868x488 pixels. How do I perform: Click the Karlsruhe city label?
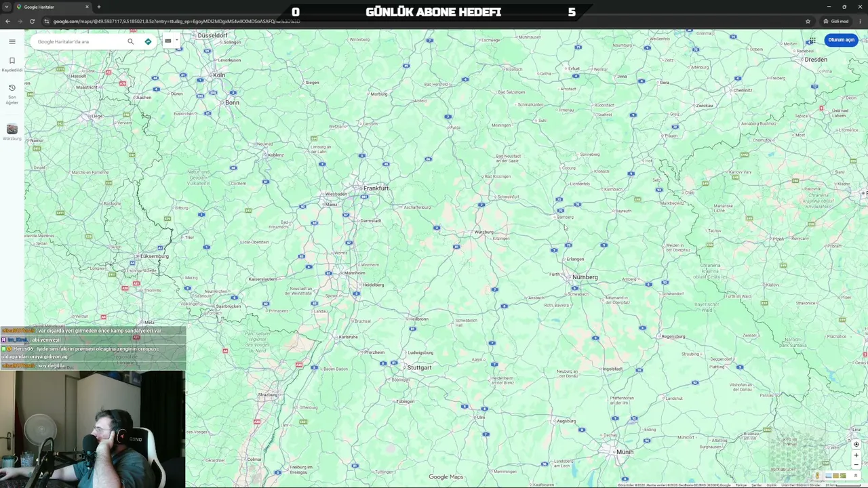[x=348, y=337]
